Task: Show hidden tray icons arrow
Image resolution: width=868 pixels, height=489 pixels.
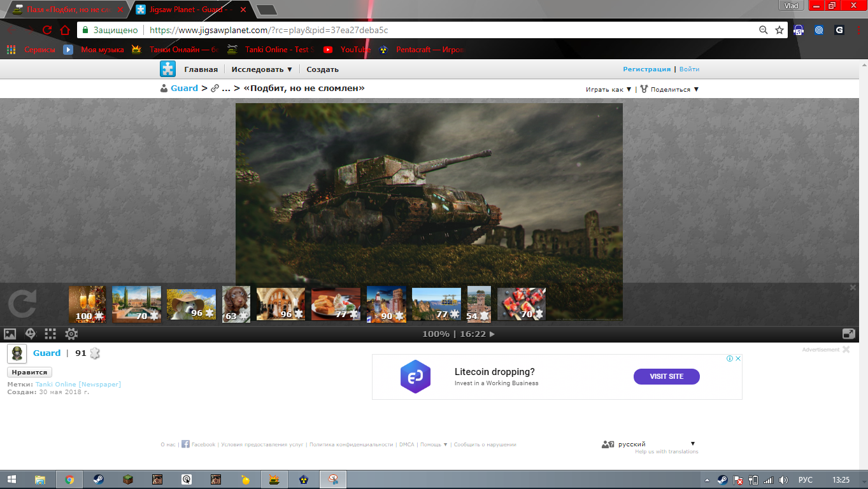Action: (707, 480)
